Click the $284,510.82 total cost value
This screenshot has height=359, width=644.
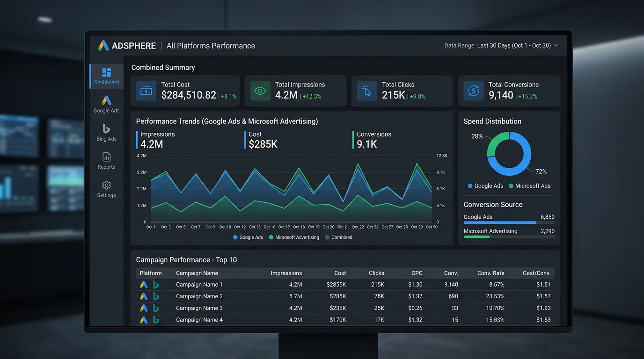click(x=189, y=95)
